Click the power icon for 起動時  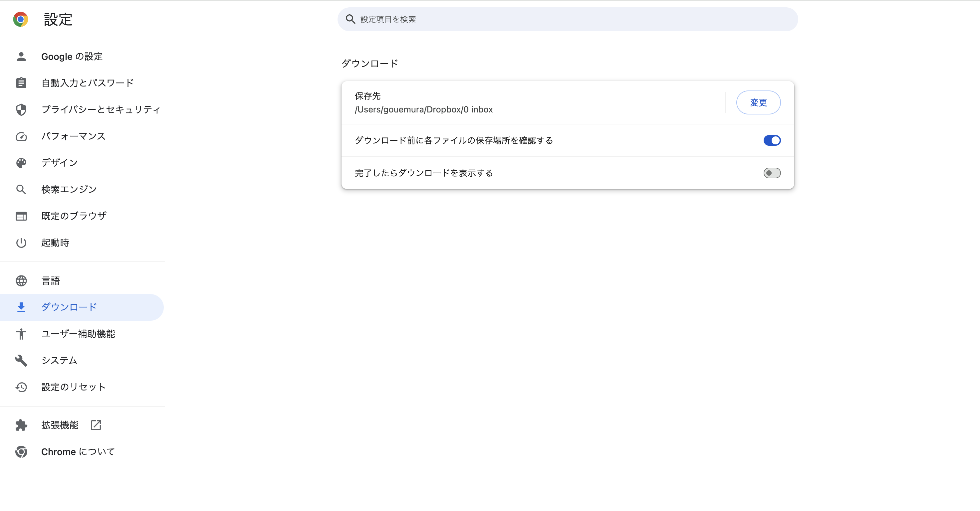click(21, 243)
